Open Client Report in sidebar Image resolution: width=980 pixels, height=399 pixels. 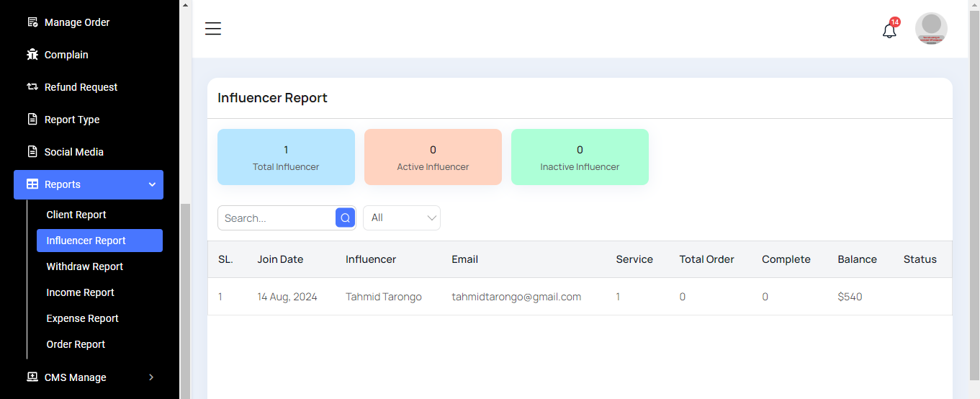(x=76, y=215)
